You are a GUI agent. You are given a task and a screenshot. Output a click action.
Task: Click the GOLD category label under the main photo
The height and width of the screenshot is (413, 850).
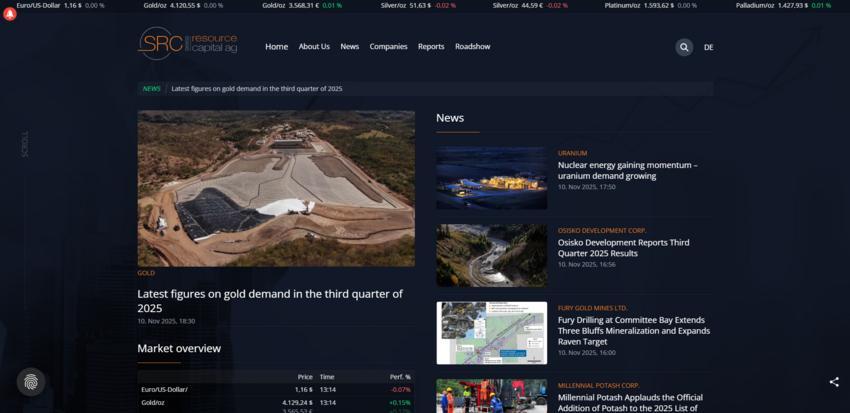(146, 273)
